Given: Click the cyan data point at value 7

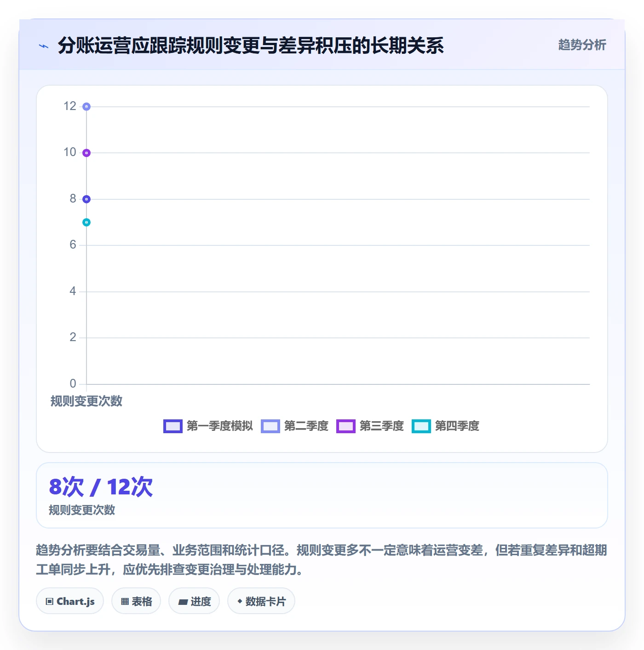Looking at the screenshot, I should click(86, 222).
